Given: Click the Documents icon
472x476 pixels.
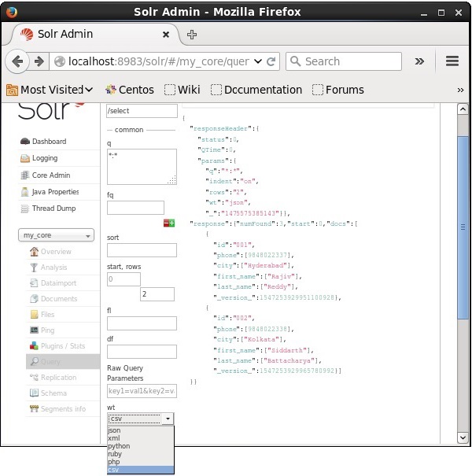Looking at the screenshot, I should pos(34,299).
